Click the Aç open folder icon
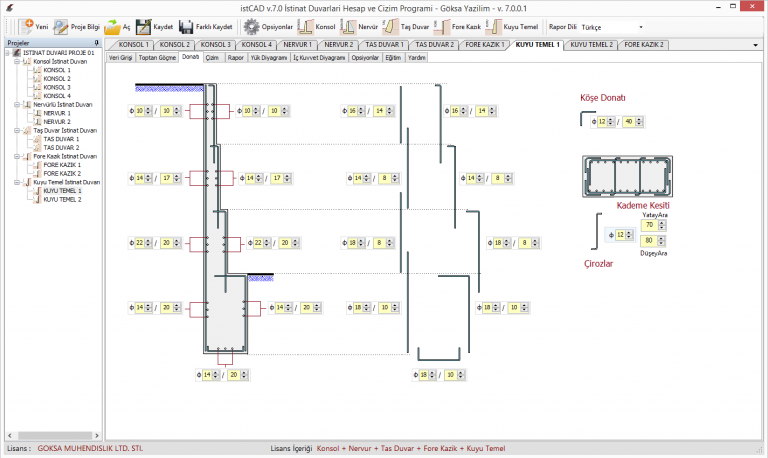 tap(112, 27)
